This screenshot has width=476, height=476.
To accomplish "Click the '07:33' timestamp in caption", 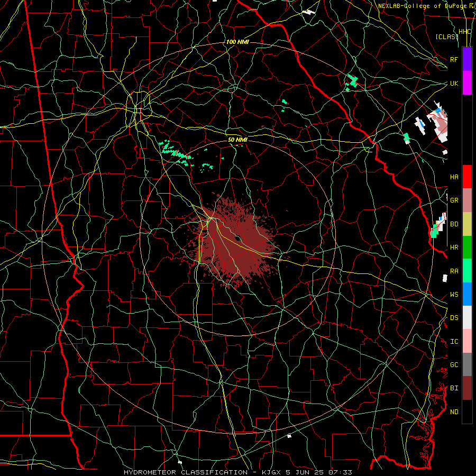I will click(x=340, y=472).
